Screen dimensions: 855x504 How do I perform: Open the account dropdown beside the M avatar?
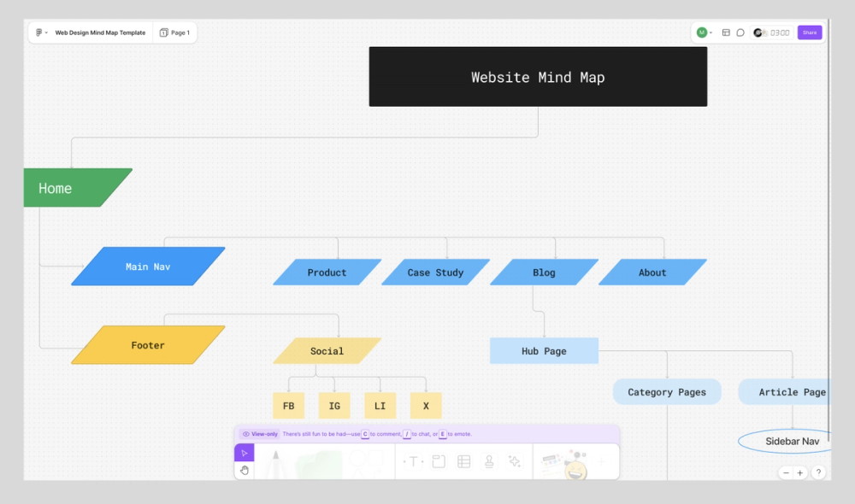(711, 32)
